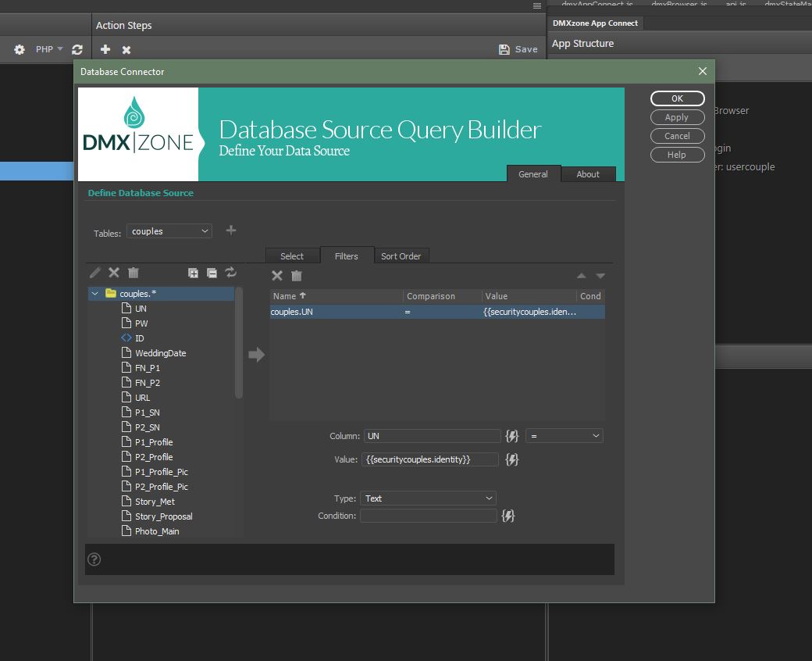Screen dimensions: 812x661
Task: Click the tree panel vertical scrollbar
Action: point(239,342)
